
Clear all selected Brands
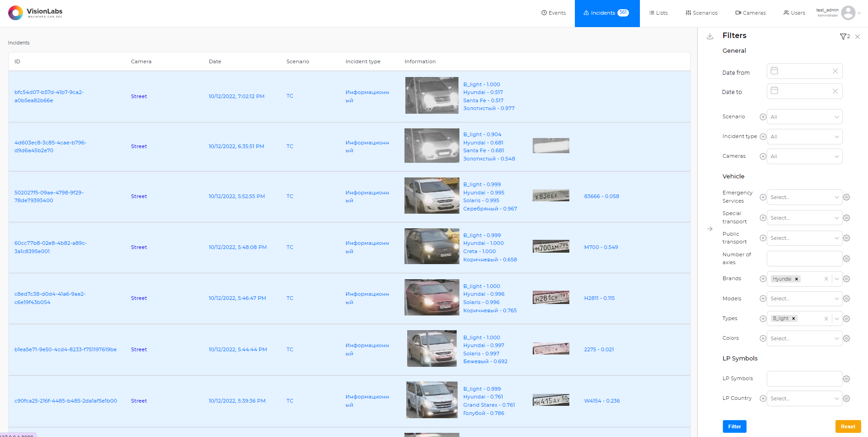(x=826, y=279)
